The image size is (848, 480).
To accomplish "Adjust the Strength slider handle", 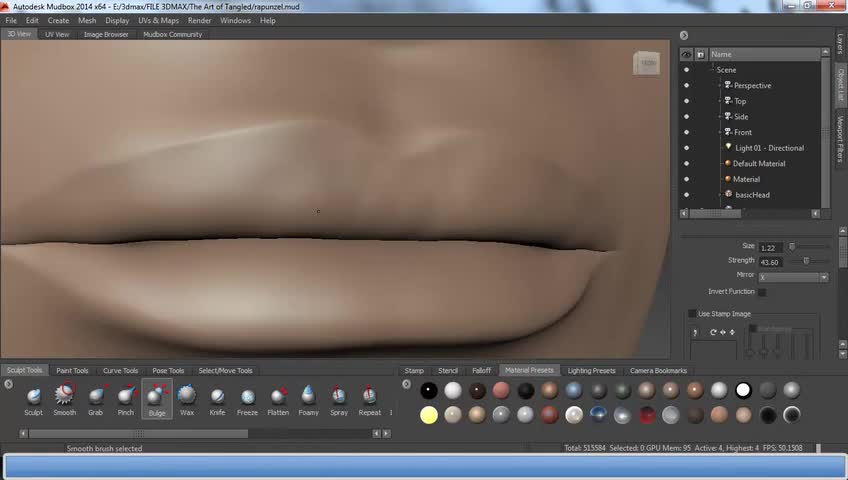I will click(806, 261).
